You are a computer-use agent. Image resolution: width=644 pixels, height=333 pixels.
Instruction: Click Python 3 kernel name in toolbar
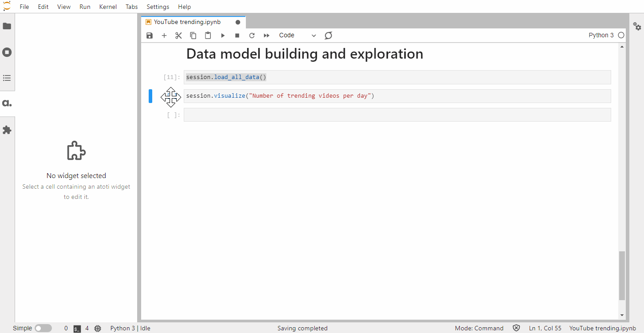pyautogui.click(x=601, y=35)
